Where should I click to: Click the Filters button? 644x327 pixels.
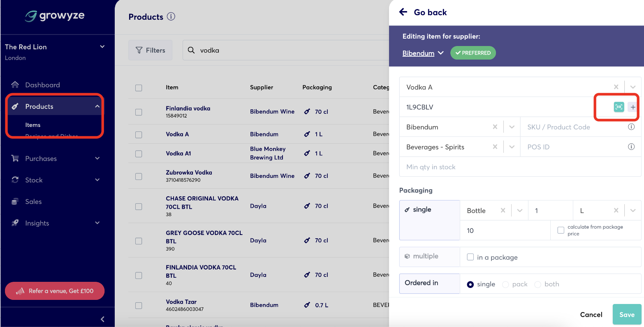pyautogui.click(x=151, y=50)
